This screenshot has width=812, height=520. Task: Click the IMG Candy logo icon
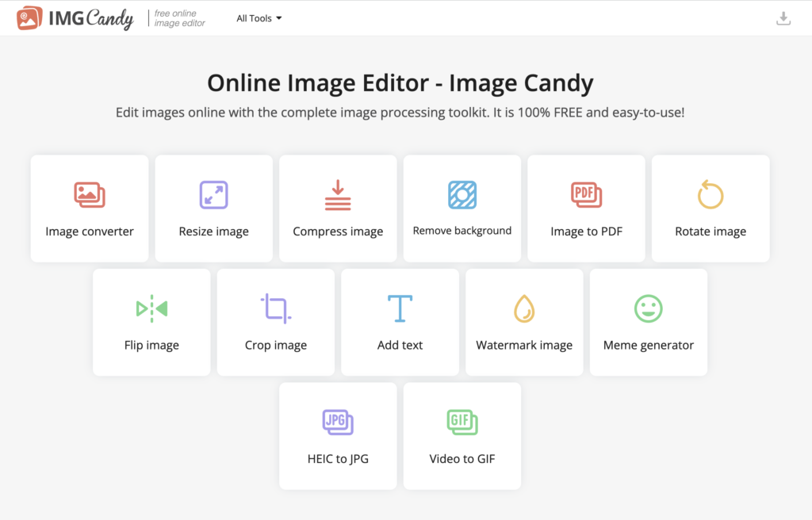pyautogui.click(x=29, y=18)
